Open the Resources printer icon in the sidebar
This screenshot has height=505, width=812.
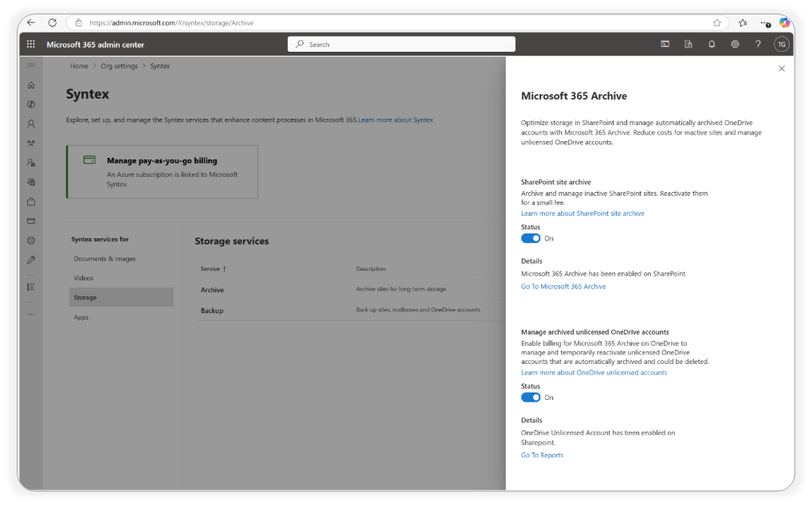(31, 182)
